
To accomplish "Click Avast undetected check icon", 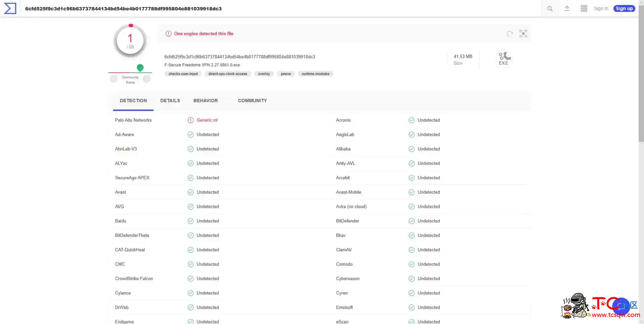I will [x=191, y=192].
